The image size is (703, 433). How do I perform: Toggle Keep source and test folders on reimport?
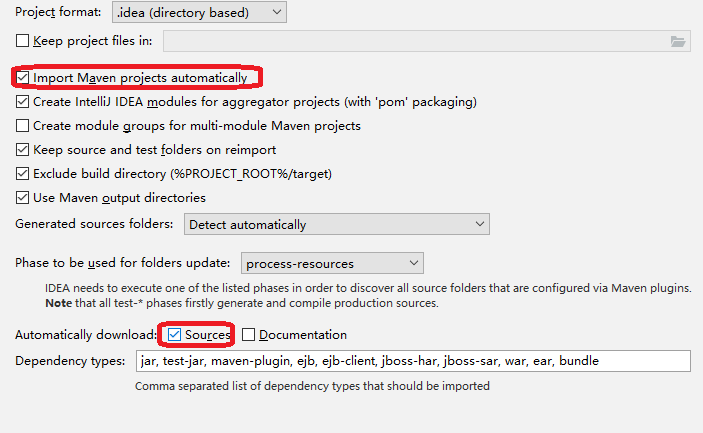[x=23, y=150]
